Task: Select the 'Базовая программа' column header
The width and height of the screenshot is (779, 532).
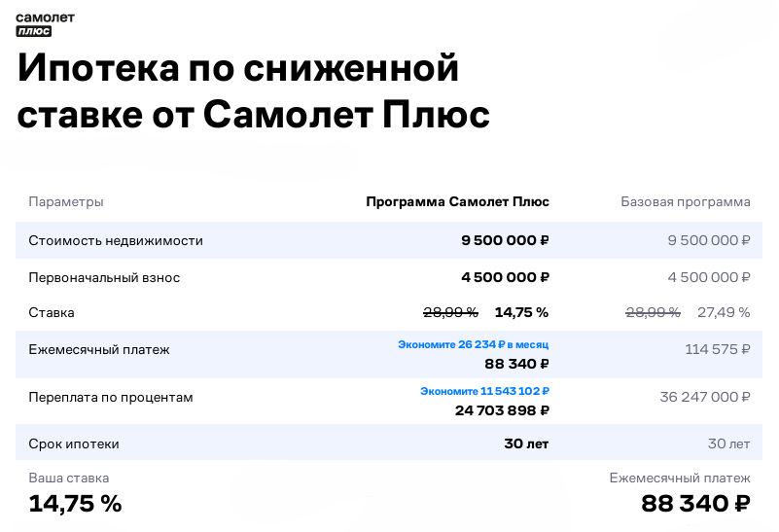Action: [685, 202]
